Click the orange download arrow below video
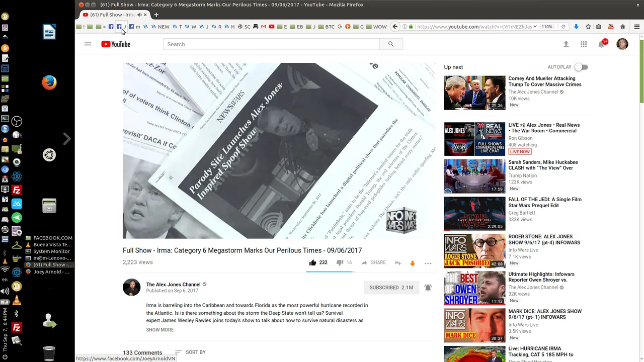Image resolution: width=644 pixels, height=362 pixels. (412, 263)
